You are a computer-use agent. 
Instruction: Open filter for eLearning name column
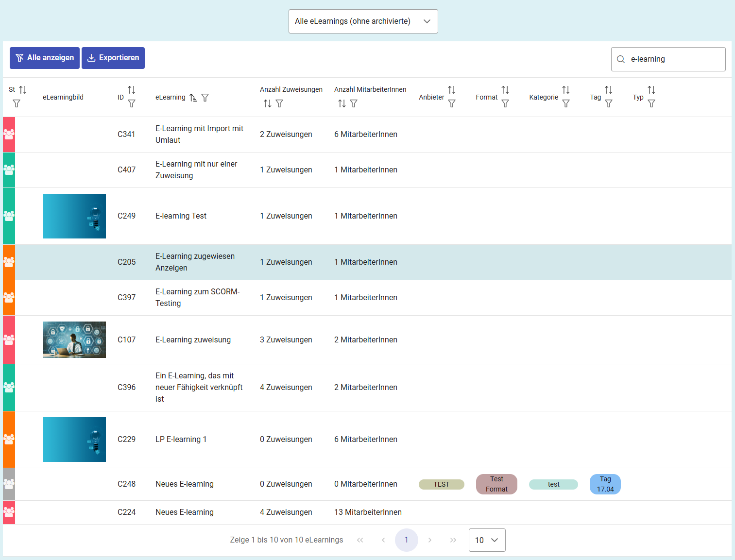[205, 98]
